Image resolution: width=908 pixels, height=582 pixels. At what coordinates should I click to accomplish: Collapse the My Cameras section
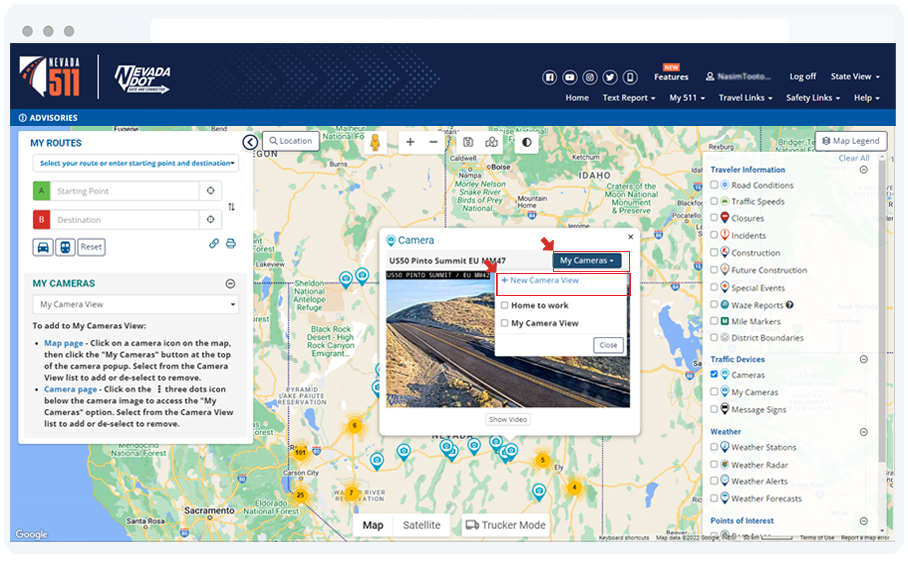tap(230, 283)
